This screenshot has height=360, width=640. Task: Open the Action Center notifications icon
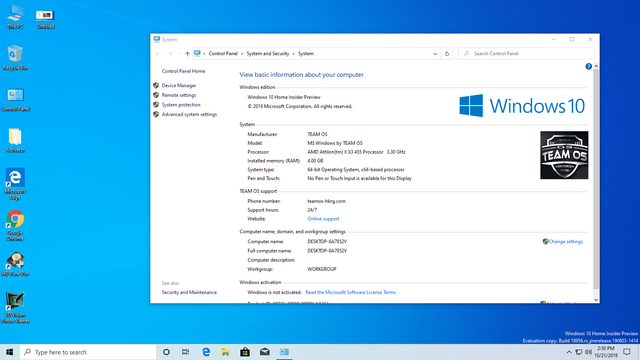click(627, 352)
